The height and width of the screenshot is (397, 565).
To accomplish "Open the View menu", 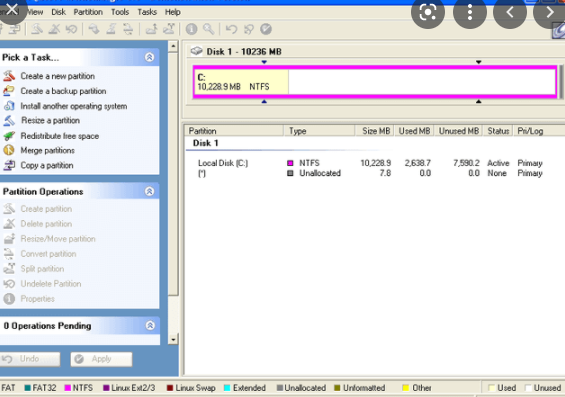I will (35, 12).
